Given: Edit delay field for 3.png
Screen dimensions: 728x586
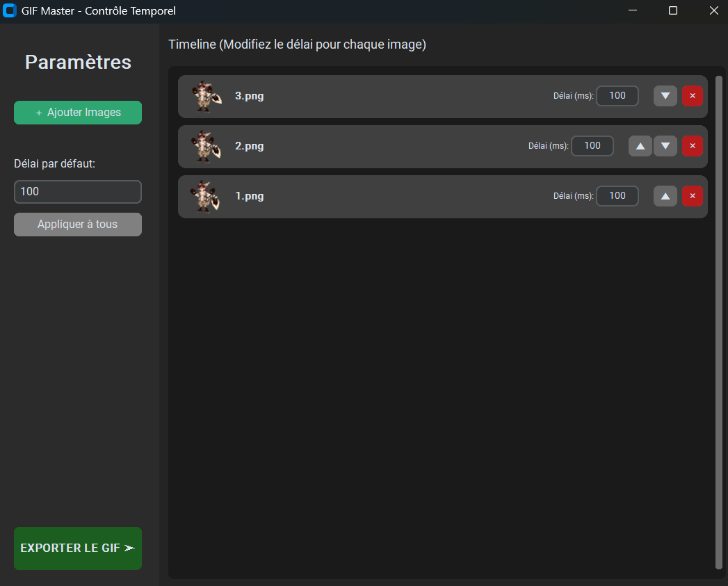Looking at the screenshot, I should tap(617, 96).
